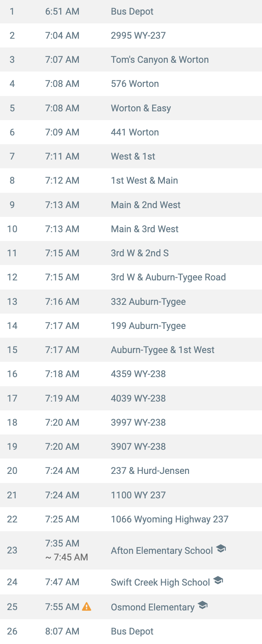
Task: Select the final Bus Depot stop at 8:07 AM
Action: pyautogui.click(x=131, y=631)
